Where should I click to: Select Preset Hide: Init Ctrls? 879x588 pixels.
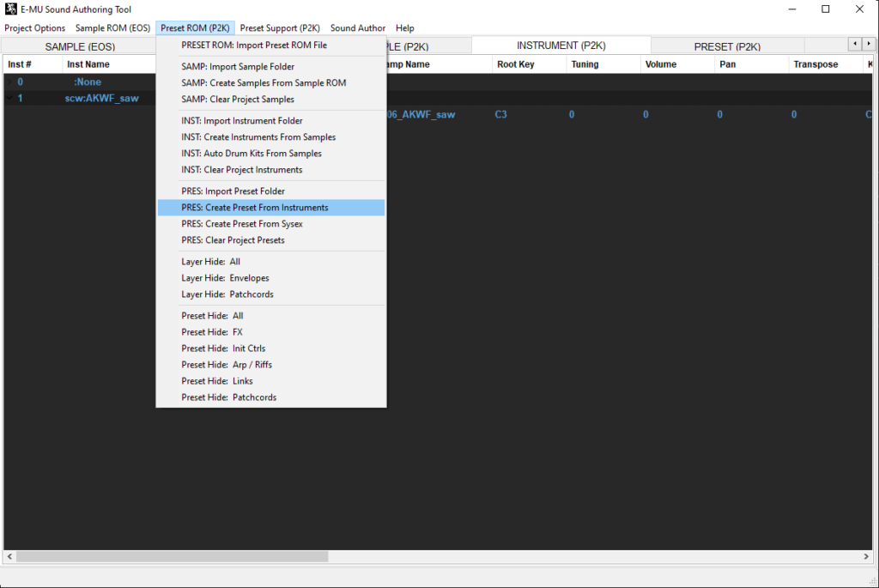coord(271,349)
